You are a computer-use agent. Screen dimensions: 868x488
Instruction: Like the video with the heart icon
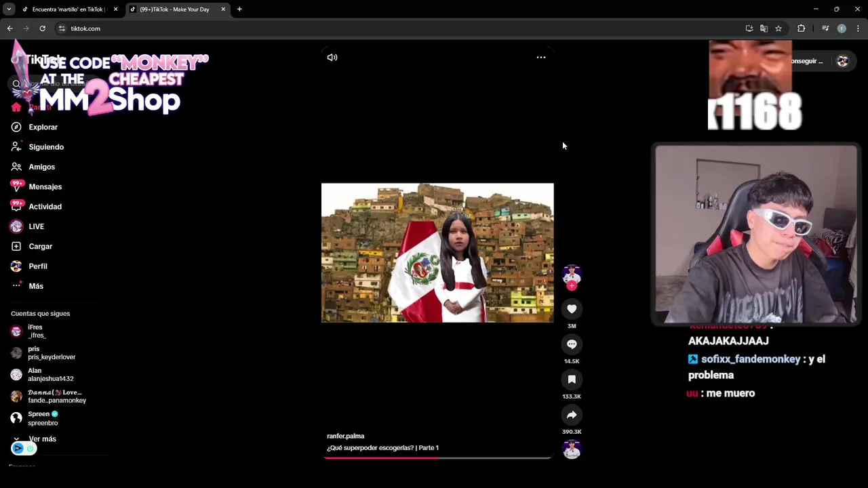572,309
